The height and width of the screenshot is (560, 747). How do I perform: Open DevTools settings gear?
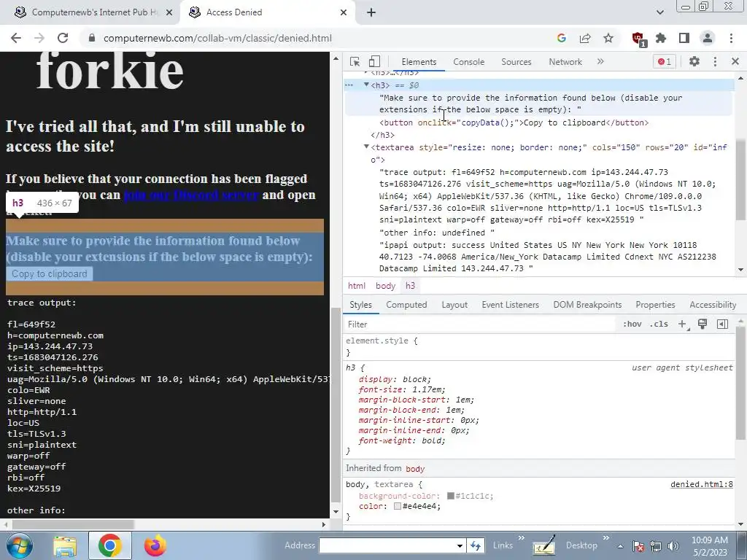[x=694, y=61]
